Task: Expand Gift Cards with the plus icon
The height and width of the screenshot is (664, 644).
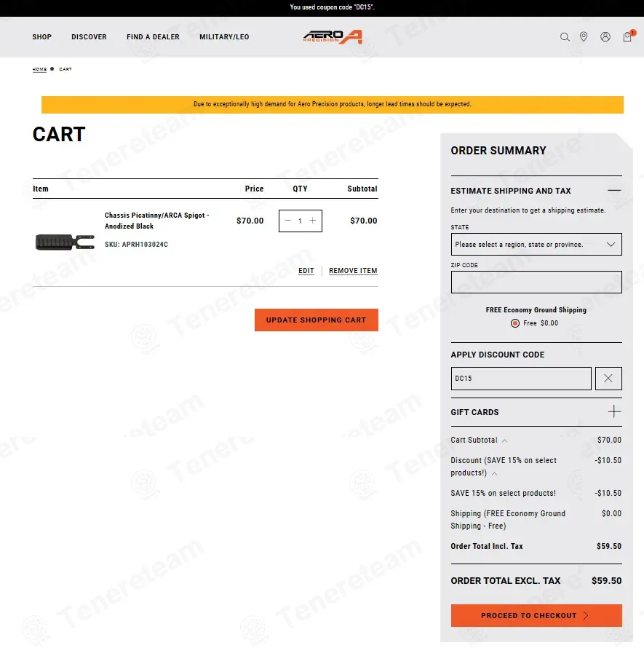Action: tap(614, 411)
